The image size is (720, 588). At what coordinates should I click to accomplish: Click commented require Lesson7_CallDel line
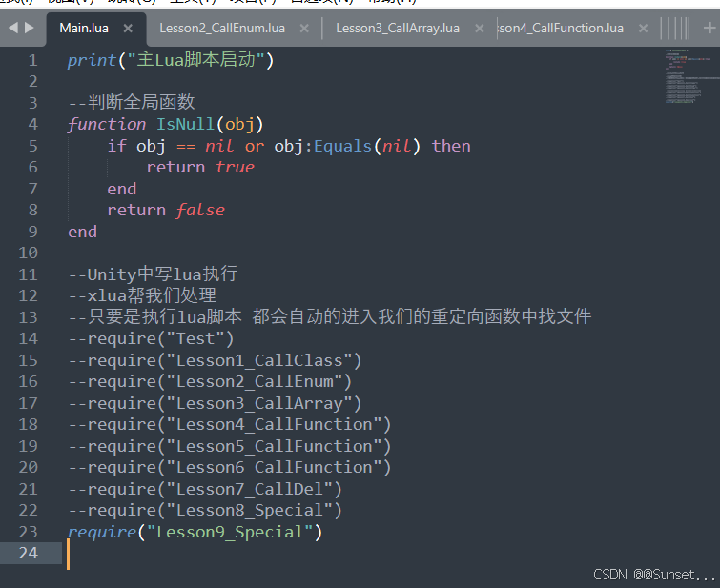click(x=205, y=489)
